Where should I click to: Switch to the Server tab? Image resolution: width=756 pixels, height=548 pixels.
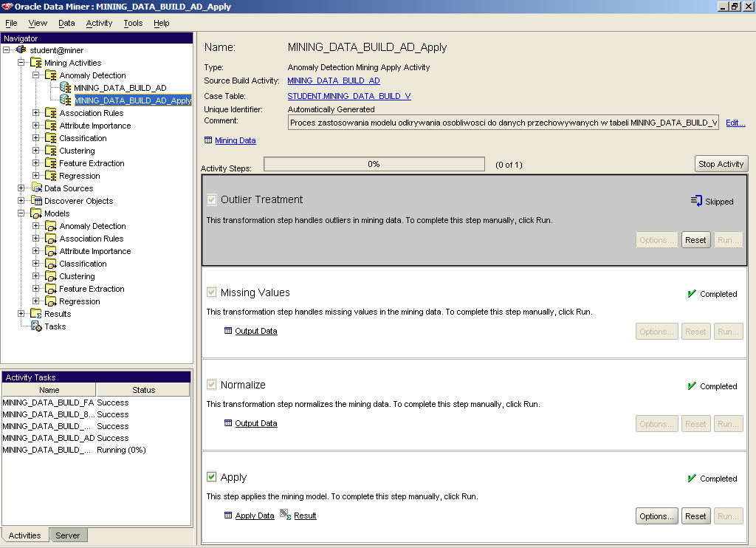coord(68,535)
